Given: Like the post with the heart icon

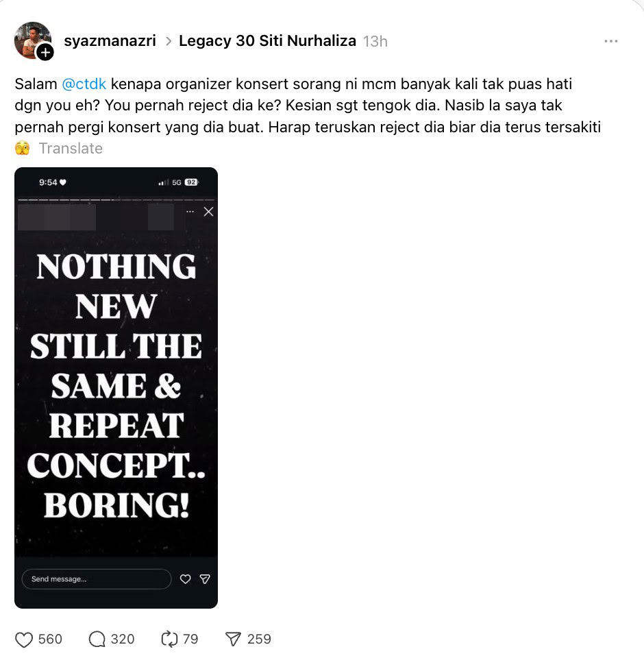Looking at the screenshot, I should (23, 639).
